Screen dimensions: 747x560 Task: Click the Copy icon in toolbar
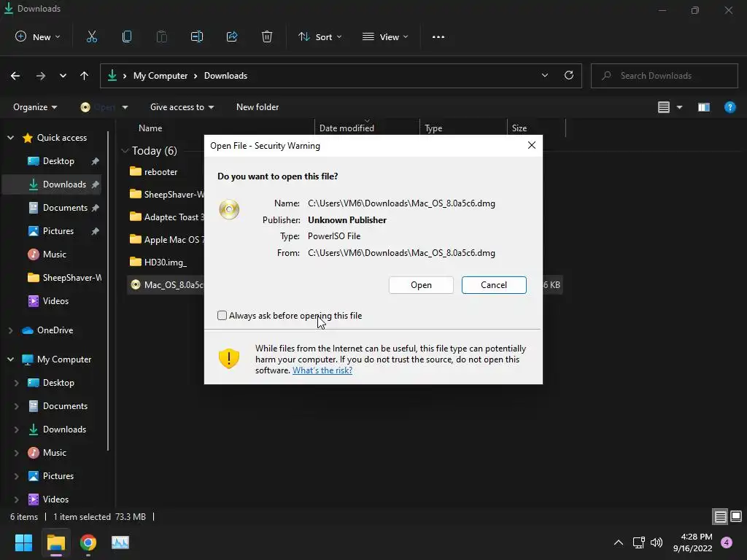(x=127, y=36)
